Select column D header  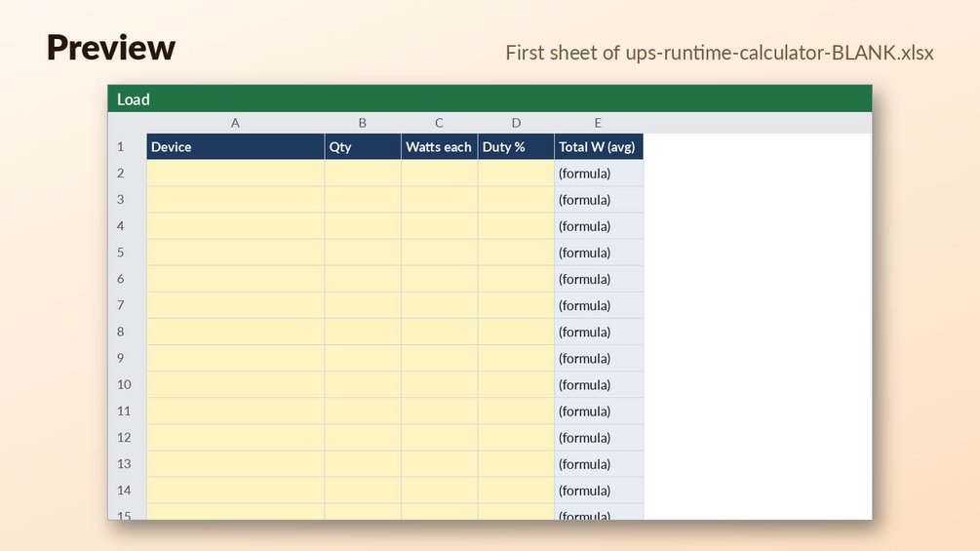516,123
